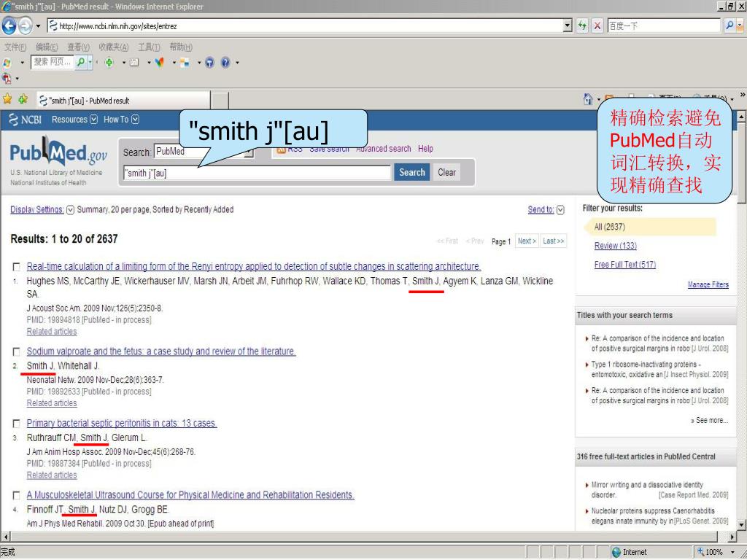
Task: Click the mail envelope toolbar icon
Action: click(x=134, y=63)
